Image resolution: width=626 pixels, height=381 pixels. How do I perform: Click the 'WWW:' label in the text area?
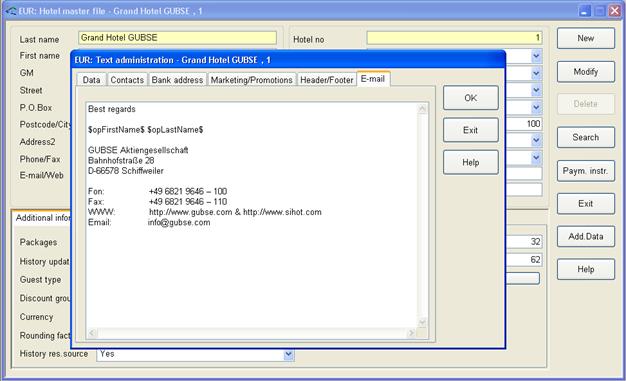[101, 212]
